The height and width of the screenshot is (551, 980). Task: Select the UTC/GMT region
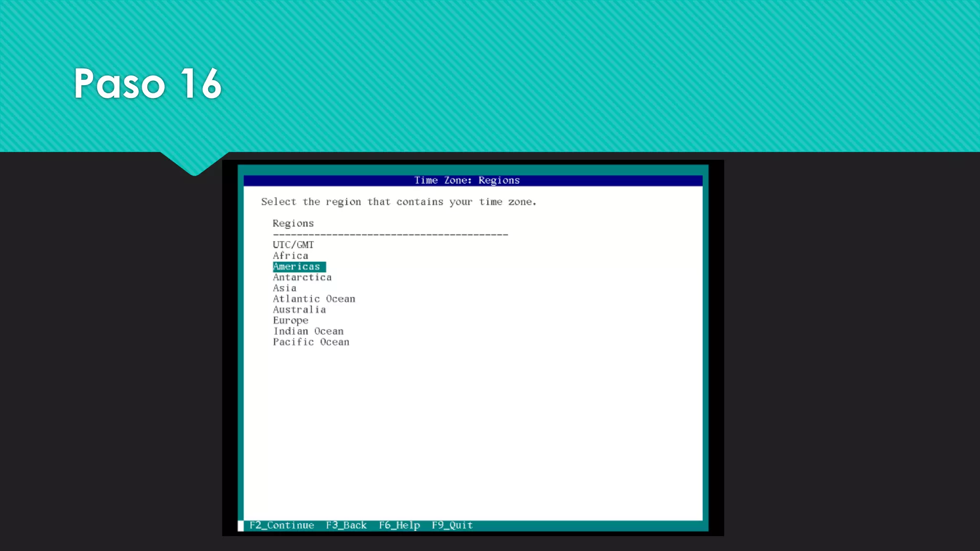click(x=293, y=245)
